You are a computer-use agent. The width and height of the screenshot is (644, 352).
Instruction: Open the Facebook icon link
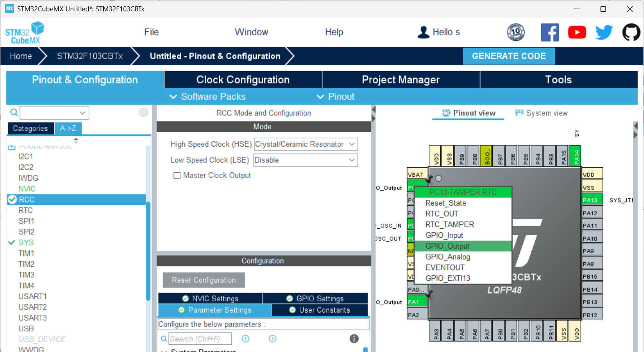click(x=550, y=32)
